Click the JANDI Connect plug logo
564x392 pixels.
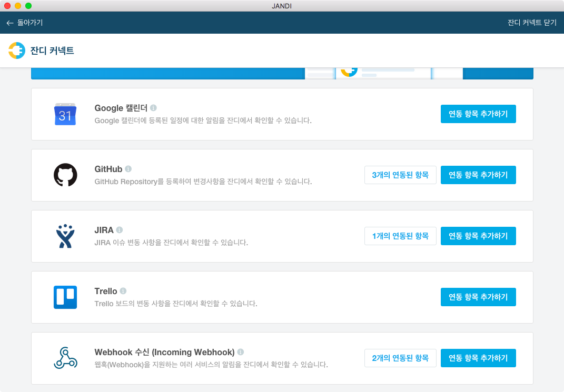click(16, 51)
